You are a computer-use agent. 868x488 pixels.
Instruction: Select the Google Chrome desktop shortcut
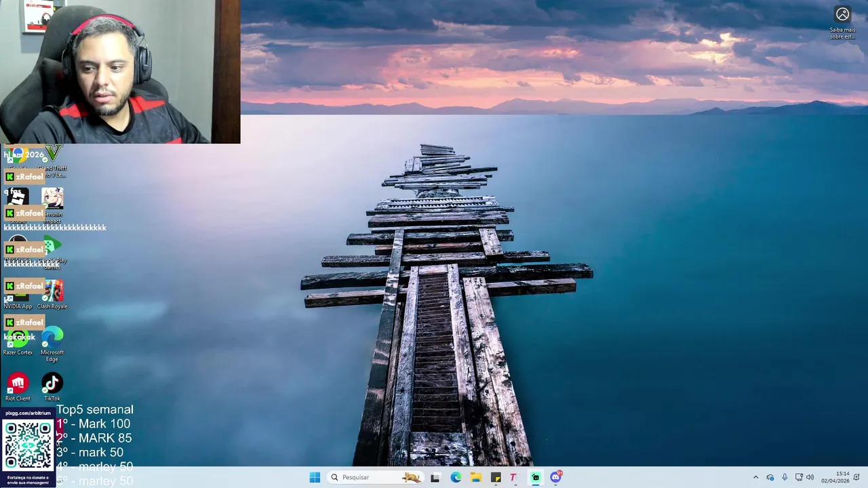[x=18, y=159]
